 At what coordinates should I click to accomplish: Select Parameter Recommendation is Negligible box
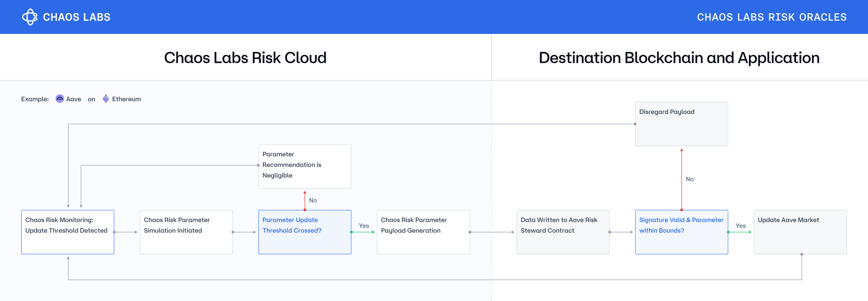pyautogui.click(x=305, y=166)
